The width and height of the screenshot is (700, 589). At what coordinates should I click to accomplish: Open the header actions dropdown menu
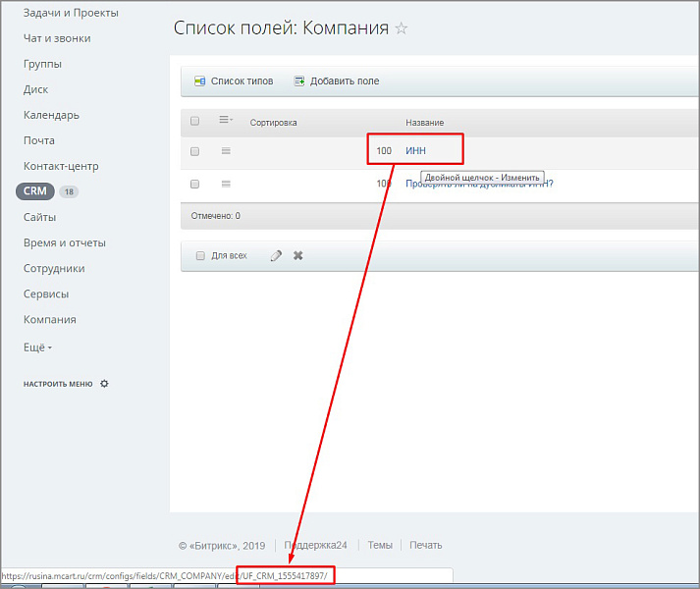[x=225, y=121]
